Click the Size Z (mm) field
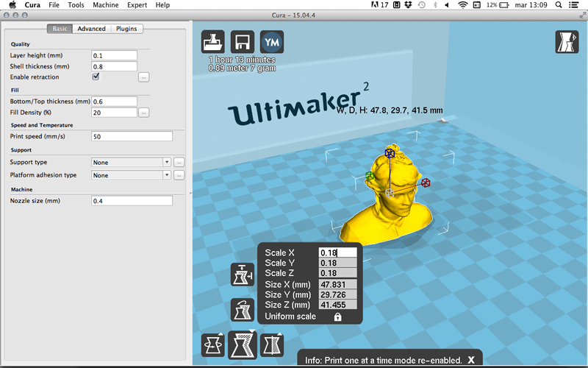Image resolution: width=588 pixels, height=368 pixels. (x=338, y=305)
